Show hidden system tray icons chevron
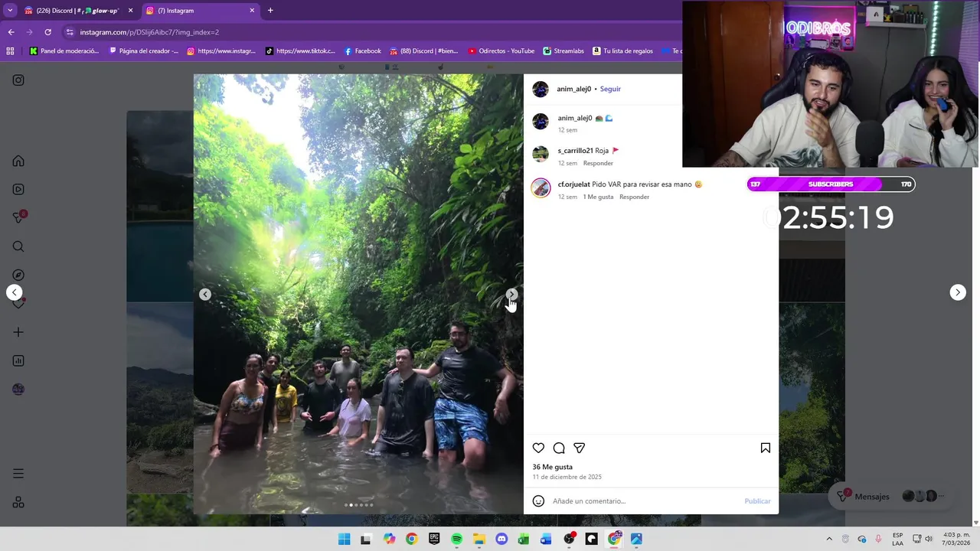This screenshot has height=551, width=980. click(828, 539)
